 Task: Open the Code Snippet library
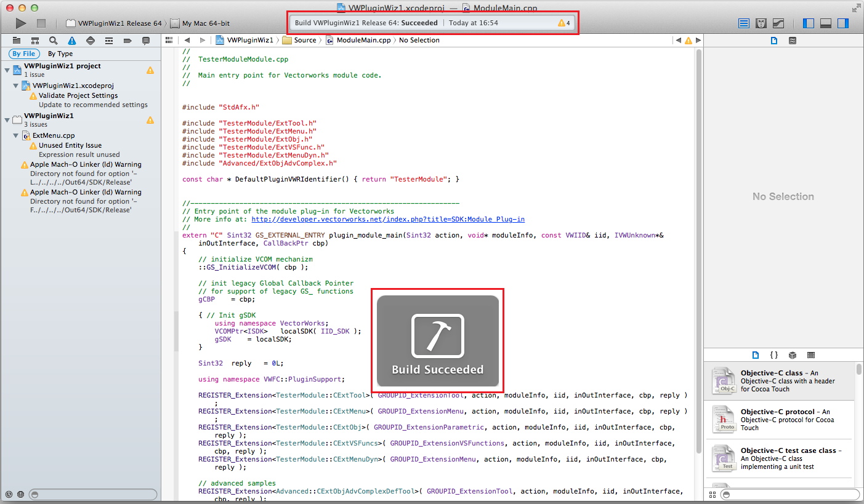(774, 355)
